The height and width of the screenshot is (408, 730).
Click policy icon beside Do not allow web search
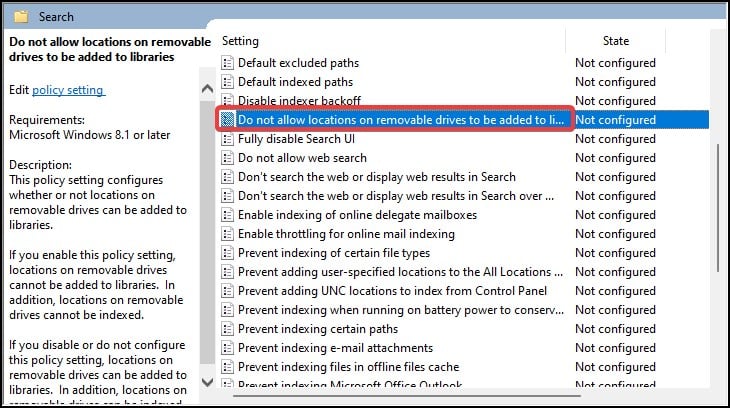point(228,158)
